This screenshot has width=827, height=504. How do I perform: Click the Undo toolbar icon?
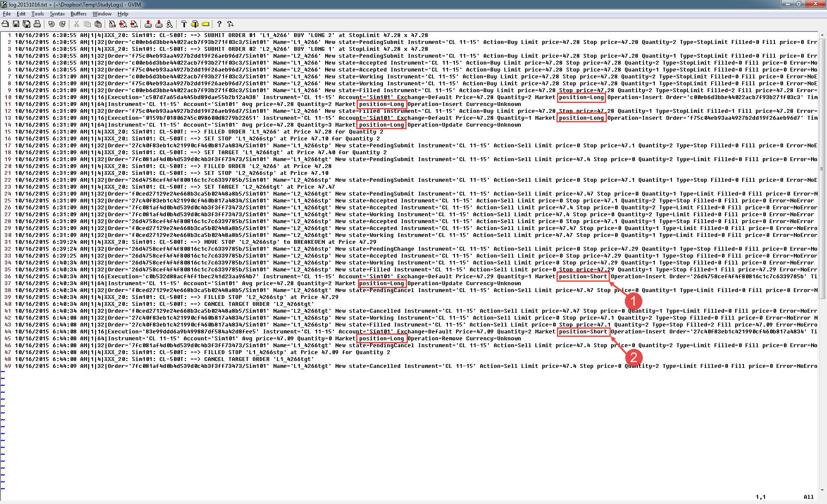52,24
